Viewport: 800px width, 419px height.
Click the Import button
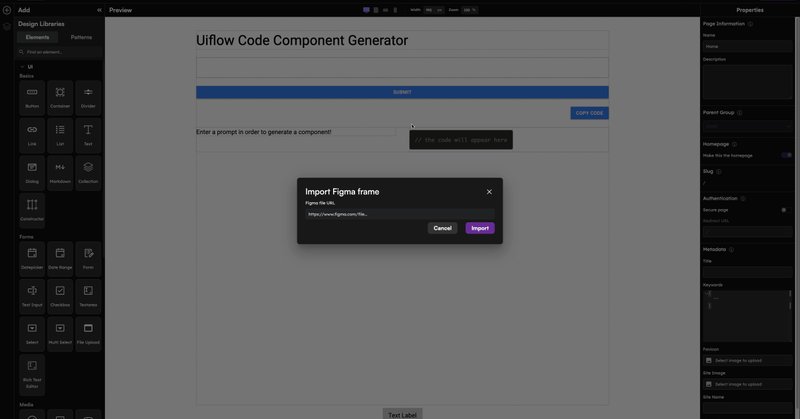tap(480, 228)
